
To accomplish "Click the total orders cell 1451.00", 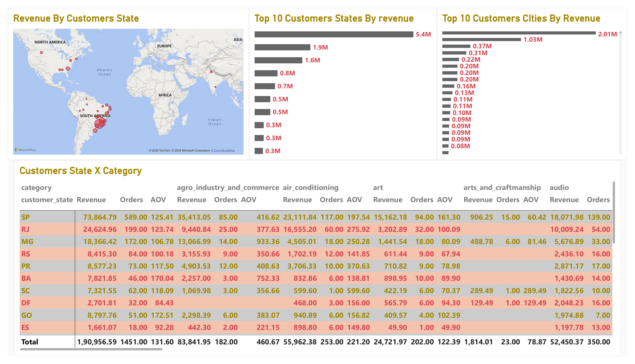I will 134,342.
